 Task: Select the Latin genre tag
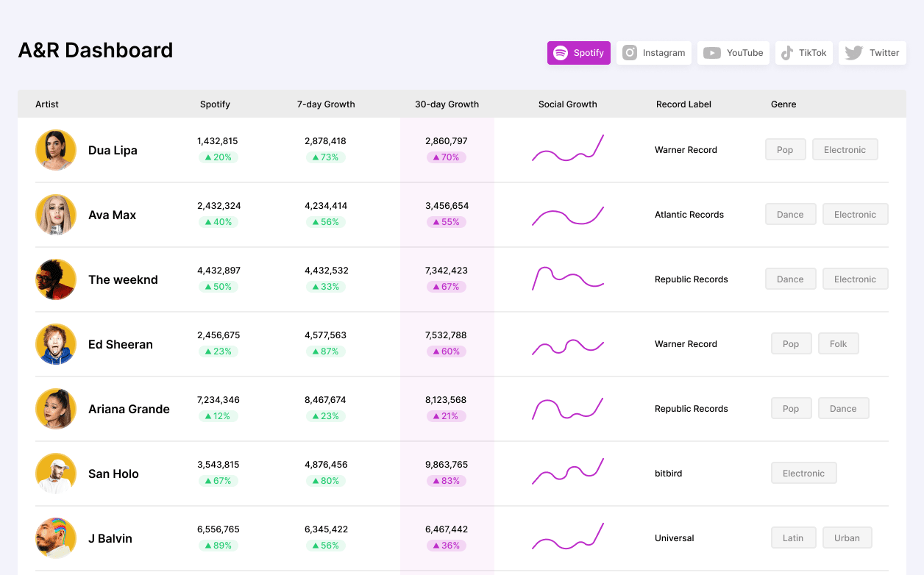[x=793, y=538]
